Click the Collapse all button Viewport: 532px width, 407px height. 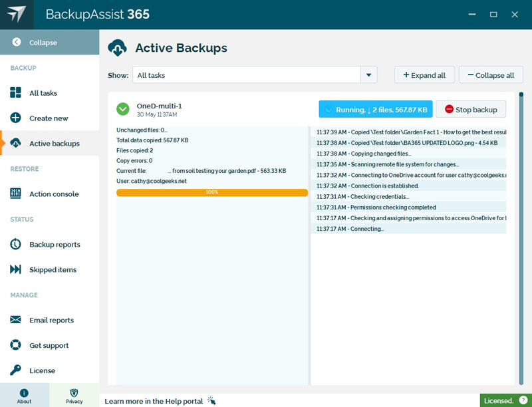tap(491, 75)
